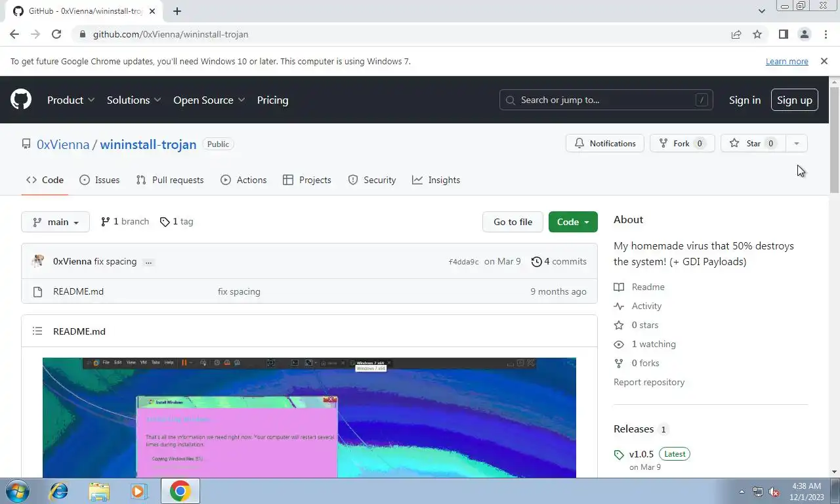Open the Open Source menu
This screenshot has height=504, width=840.
pyautogui.click(x=209, y=100)
